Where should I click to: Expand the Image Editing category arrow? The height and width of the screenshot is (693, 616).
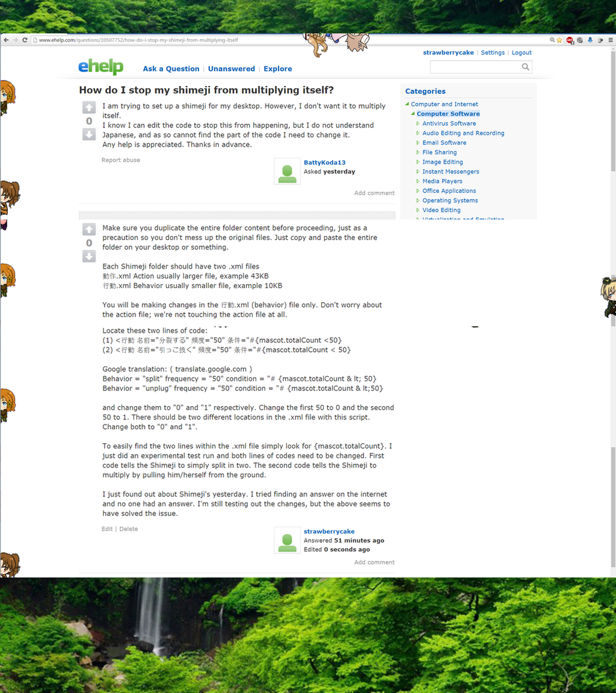point(418,162)
